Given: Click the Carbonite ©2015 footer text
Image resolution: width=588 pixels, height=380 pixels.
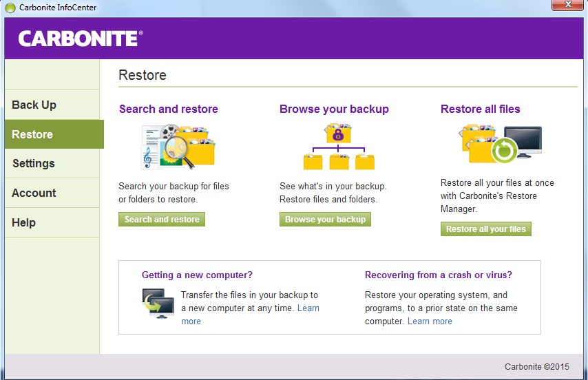Looking at the screenshot, I should coord(536,366).
